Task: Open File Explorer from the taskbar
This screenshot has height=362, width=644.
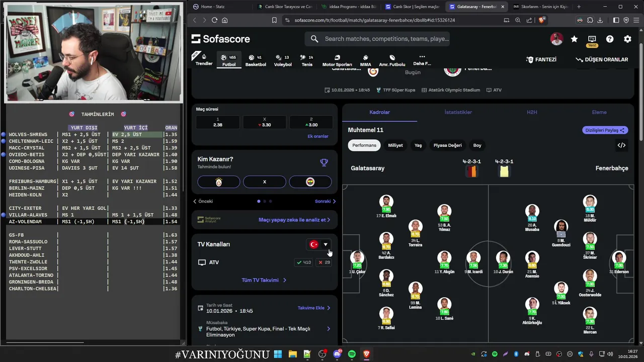Action: (x=292, y=354)
